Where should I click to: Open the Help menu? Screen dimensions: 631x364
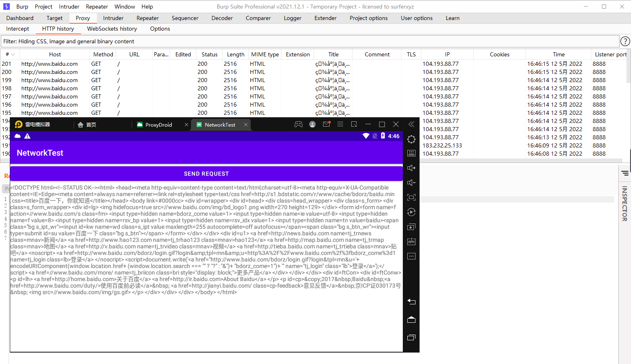click(147, 7)
